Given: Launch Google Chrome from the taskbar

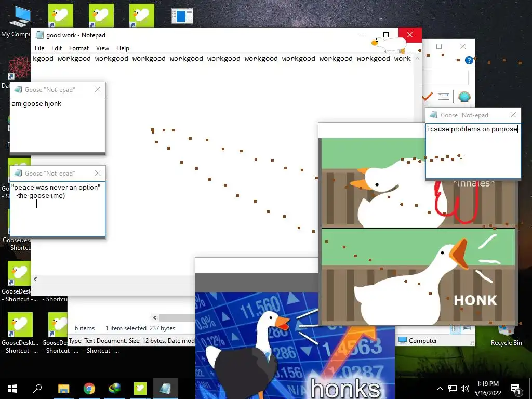Looking at the screenshot, I should pyautogui.click(x=89, y=389).
